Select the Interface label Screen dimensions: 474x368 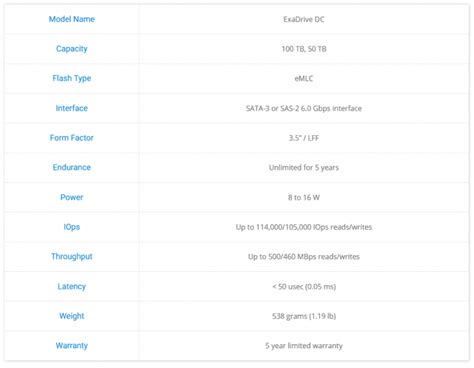tap(72, 108)
